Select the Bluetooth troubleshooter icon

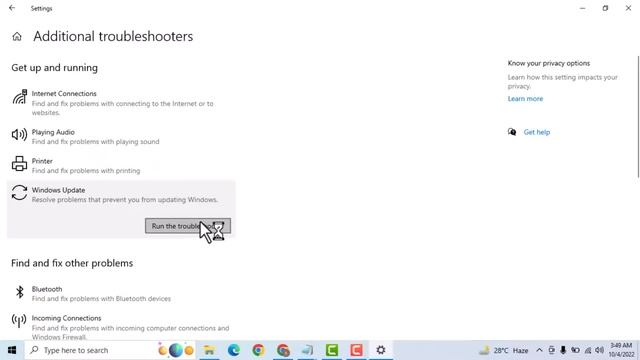tap(19, 292)
